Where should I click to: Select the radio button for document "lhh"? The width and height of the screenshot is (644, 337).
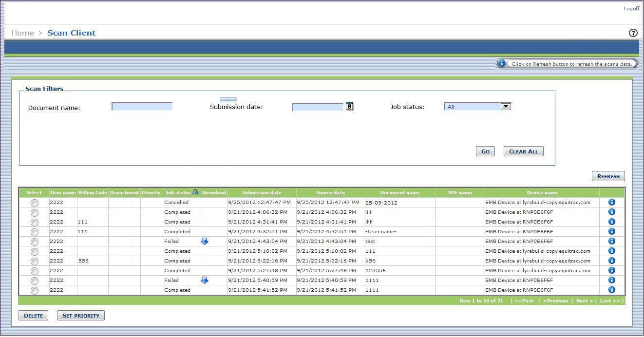pos(34,222)
